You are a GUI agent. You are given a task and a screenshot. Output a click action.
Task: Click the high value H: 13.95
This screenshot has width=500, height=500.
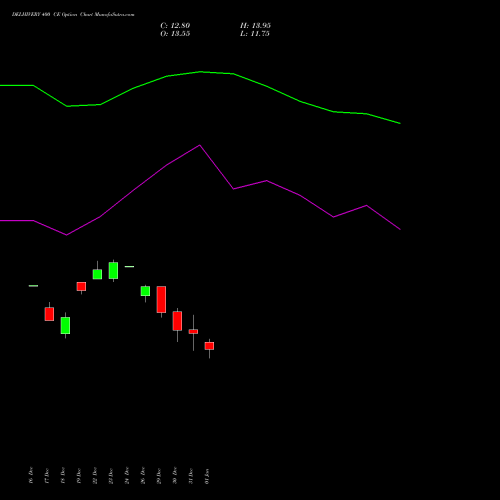point(255,26)
